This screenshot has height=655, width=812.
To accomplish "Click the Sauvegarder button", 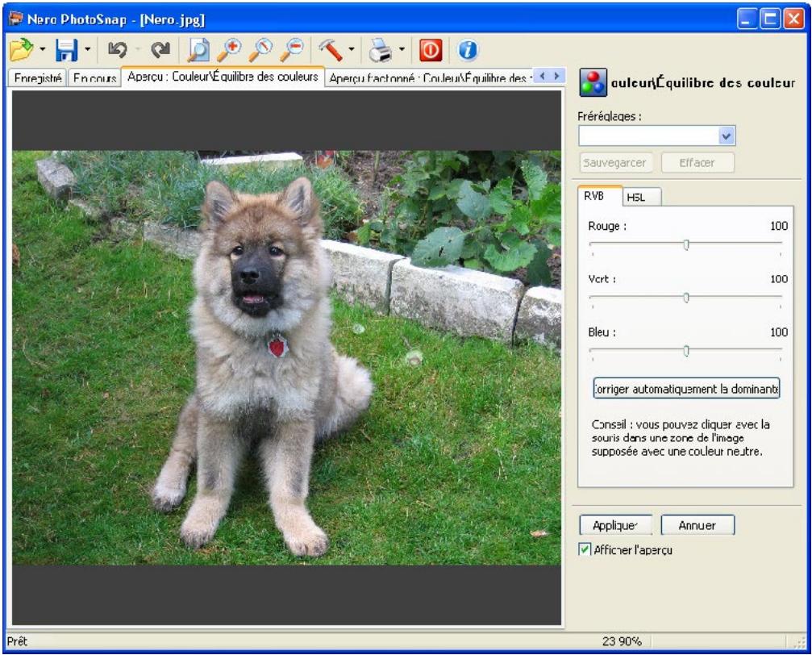I will pos(615,163).
